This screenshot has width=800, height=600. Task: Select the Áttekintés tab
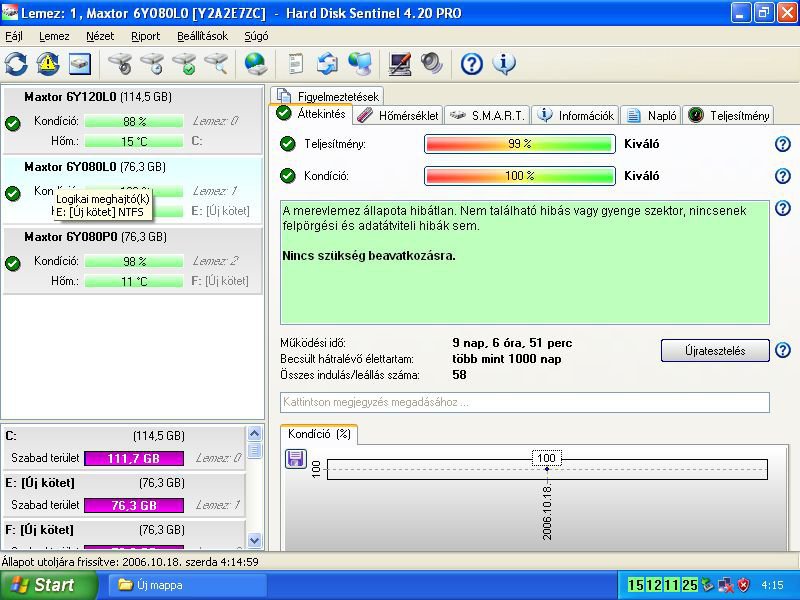pos(311,114)
